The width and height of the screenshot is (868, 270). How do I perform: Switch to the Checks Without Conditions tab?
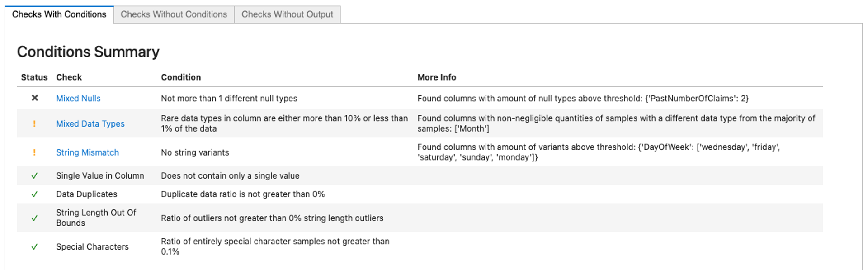click(174, 14)
